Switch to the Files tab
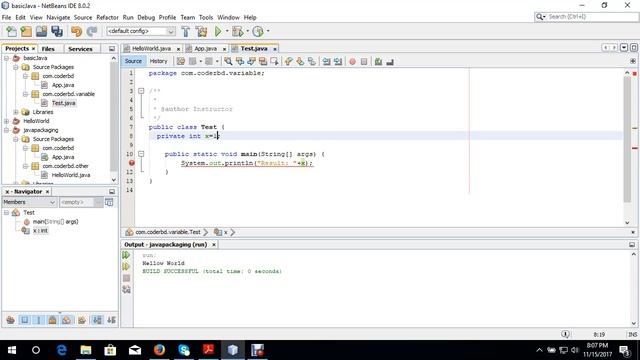The height and width of the screenshot is (360, 640). click(x=48, y=49)
